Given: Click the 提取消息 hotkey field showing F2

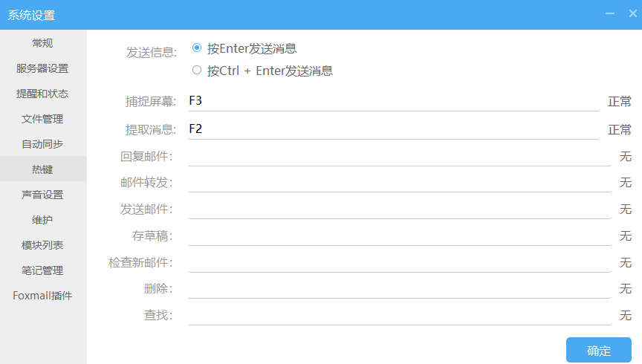Looking at the screenshot, I should (393, 129).
